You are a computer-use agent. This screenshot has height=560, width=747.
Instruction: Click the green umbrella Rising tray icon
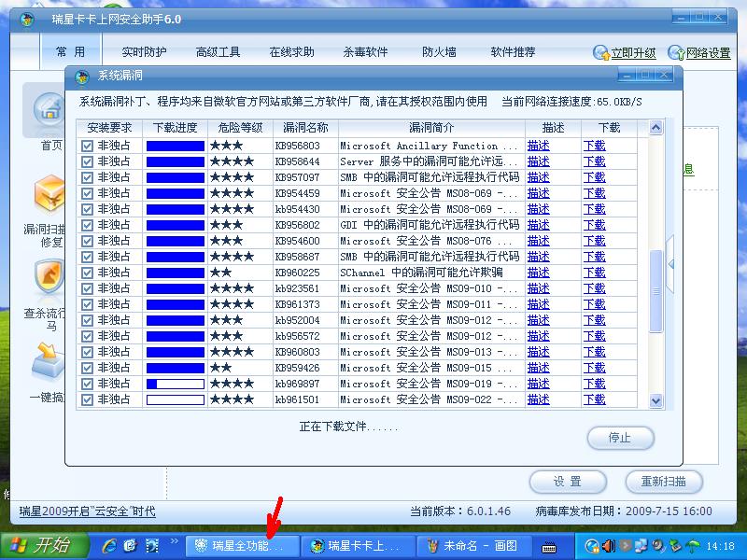point(692,546)
